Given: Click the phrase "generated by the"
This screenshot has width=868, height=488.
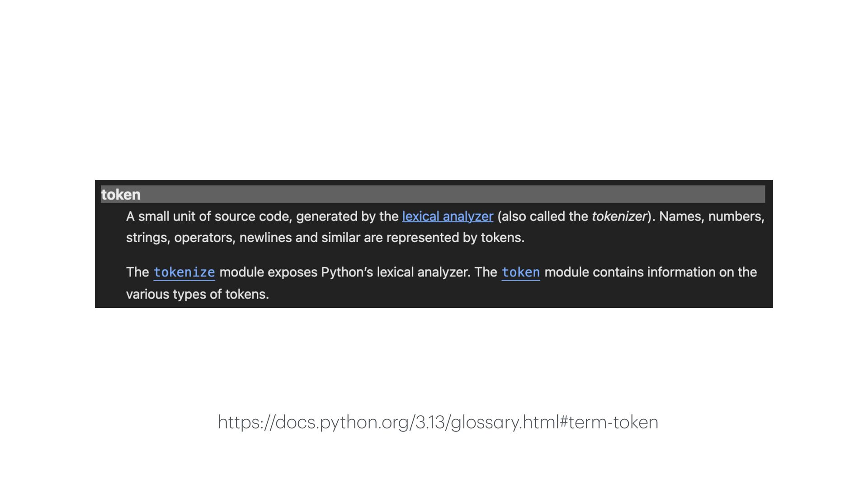Looking at the screenshot, I should pyautogui.click(x=347, y=216).
